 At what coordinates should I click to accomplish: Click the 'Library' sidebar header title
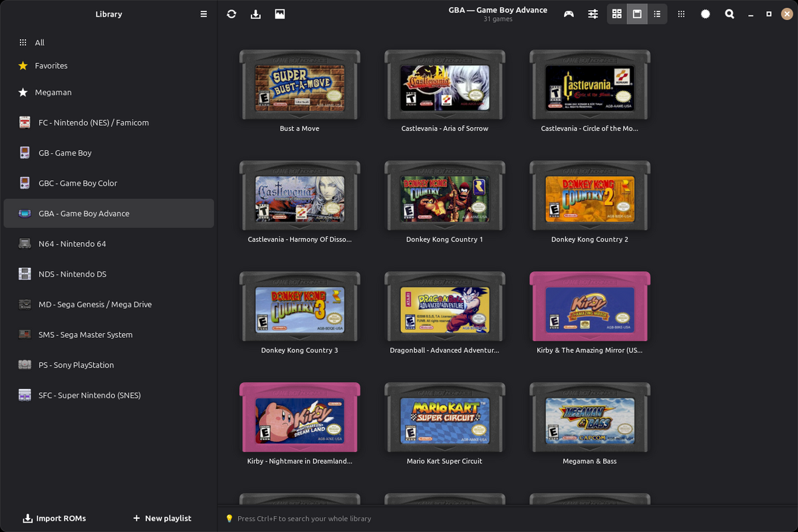pos(109,14)
